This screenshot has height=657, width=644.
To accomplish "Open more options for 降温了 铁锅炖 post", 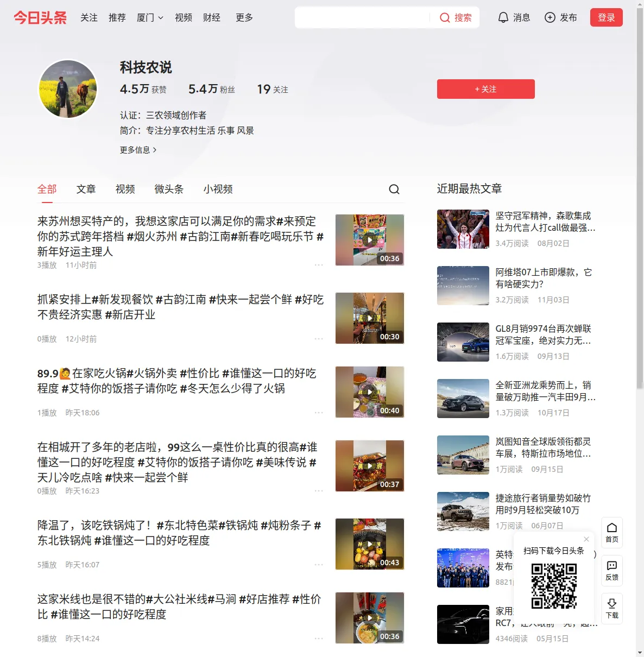I will click(319, 565).
